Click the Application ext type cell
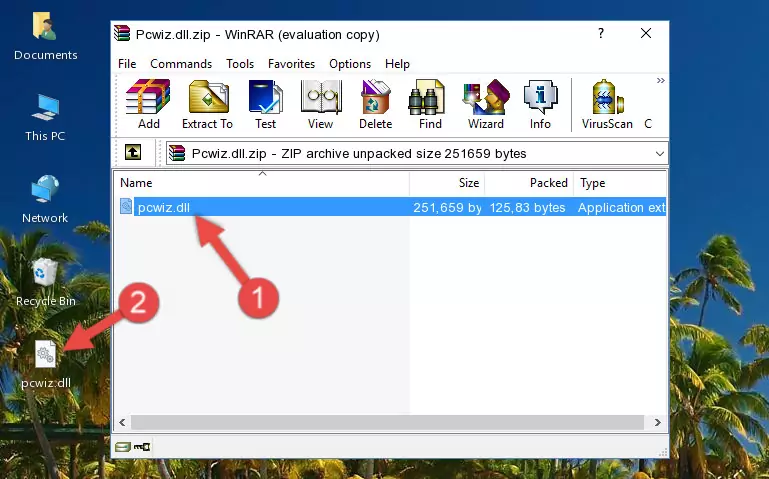This screenshot has width=769, height=479. [621, 207]
